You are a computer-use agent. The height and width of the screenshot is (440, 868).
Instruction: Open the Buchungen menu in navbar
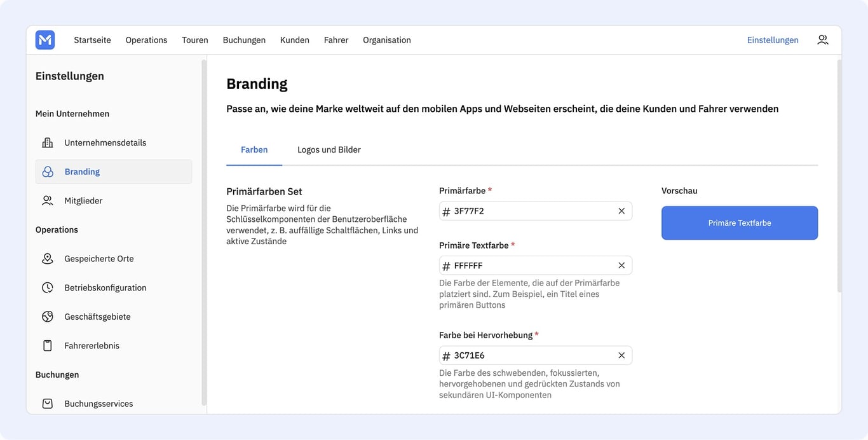pos(244,40)
